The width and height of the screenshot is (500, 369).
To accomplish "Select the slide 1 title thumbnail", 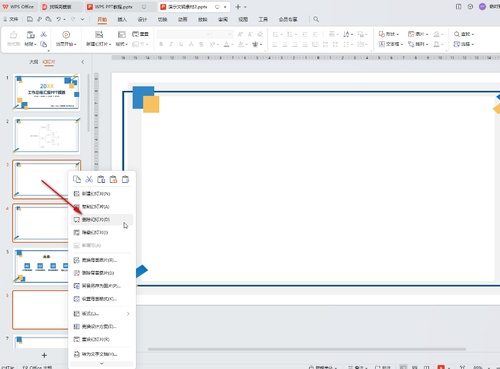I will click(46, 92).
